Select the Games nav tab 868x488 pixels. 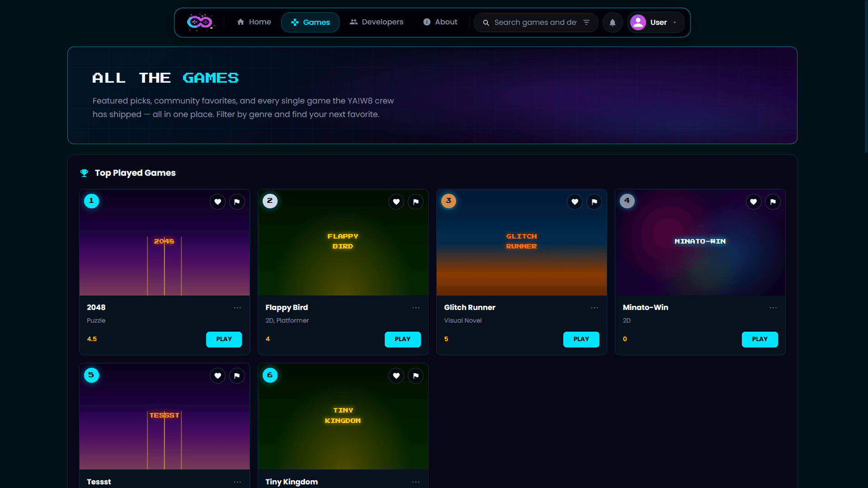310,23
